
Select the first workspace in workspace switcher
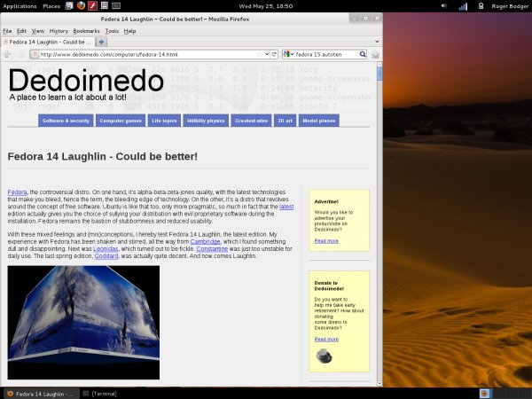pos(485,394)
